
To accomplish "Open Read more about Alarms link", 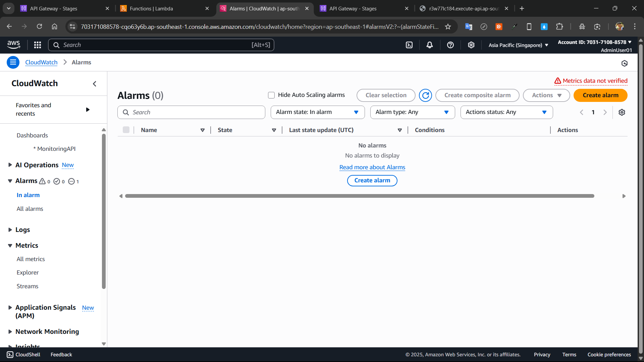I will (372, 167).
